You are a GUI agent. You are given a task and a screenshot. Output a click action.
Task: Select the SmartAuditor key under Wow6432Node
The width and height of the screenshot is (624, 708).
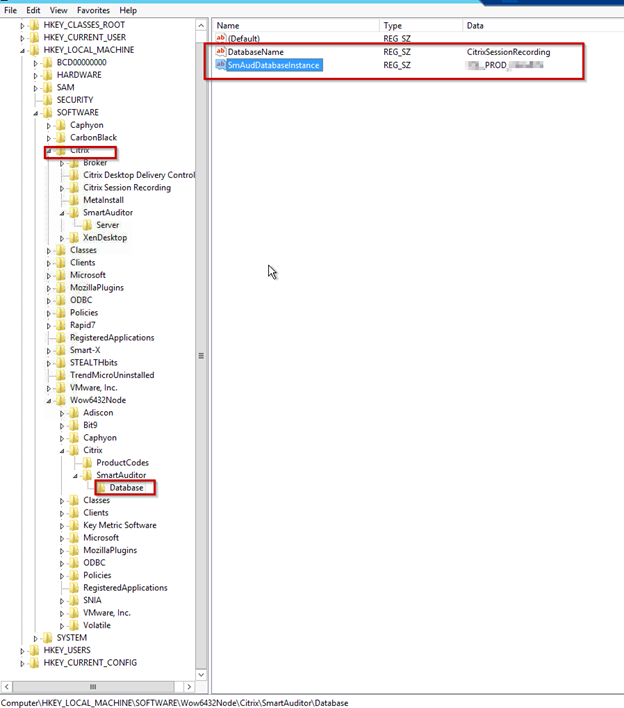pyautogui.click(x=121, y=475)
